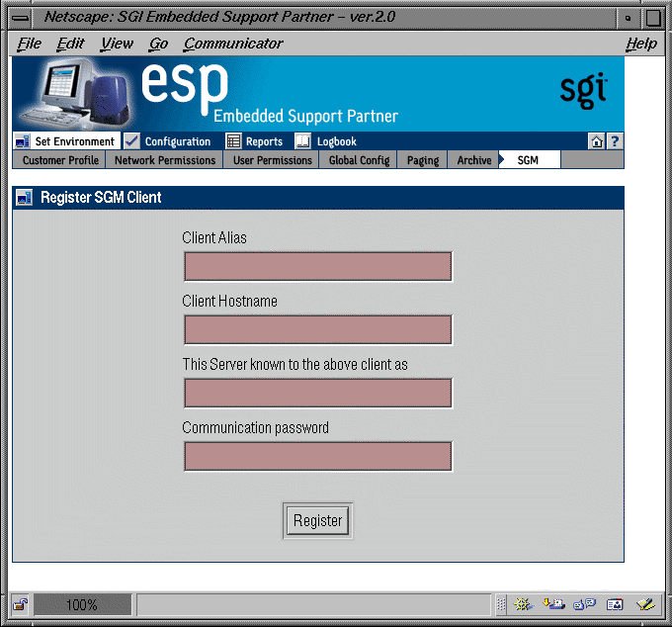
Task: Click the Configuration checkmark icon
Action: click(132, 140)
